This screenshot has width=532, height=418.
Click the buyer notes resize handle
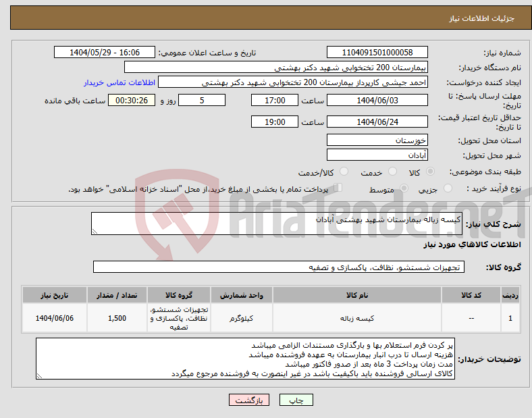(x=39, y=376)
